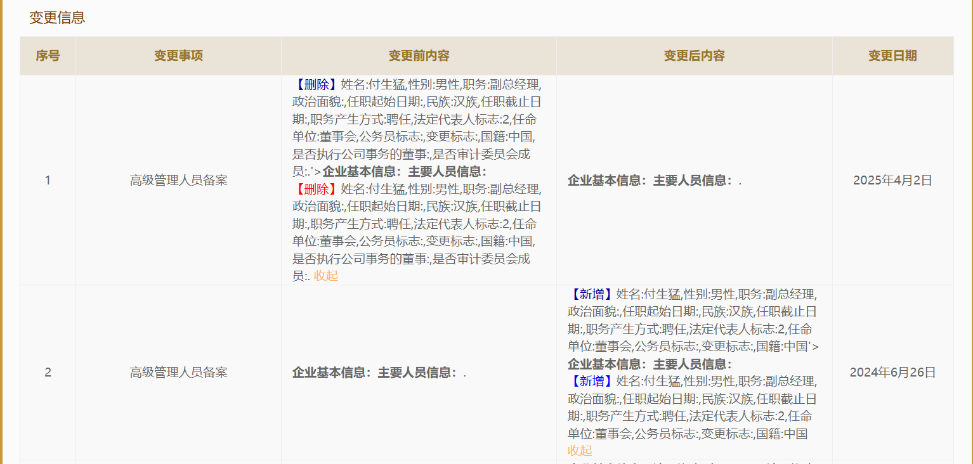Screen dimensions: 973x464
Task: Select the row number 1 cell
Action: coord(47,180)
